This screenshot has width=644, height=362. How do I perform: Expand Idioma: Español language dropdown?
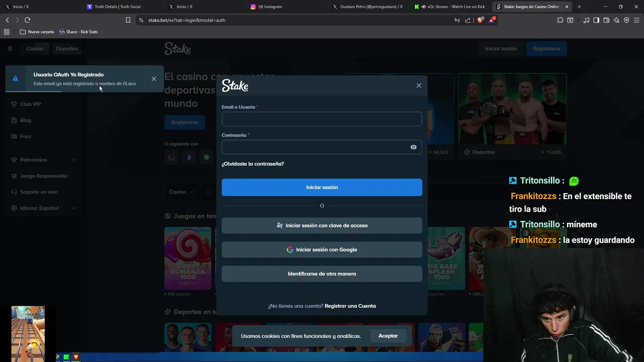[43, 208]
